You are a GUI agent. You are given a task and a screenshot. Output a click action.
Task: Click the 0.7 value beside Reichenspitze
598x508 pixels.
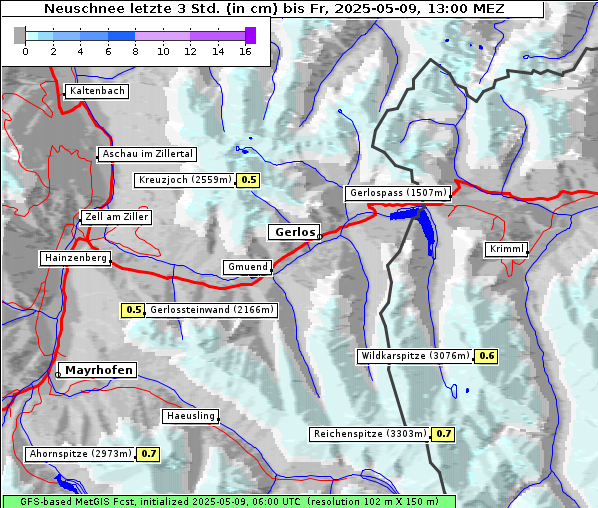point(443,434)
